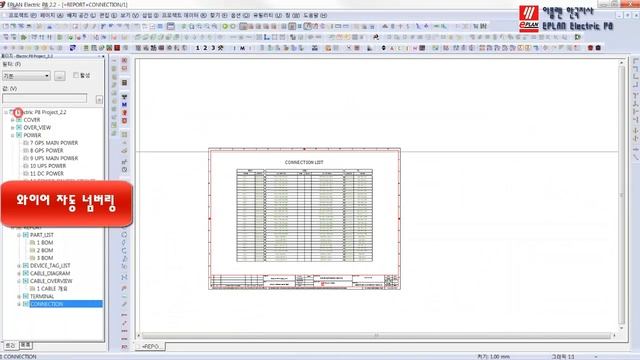Expand the OVER_VIEW tree node
The width and height of the screenshot is (640, 360).
(12, 128)
